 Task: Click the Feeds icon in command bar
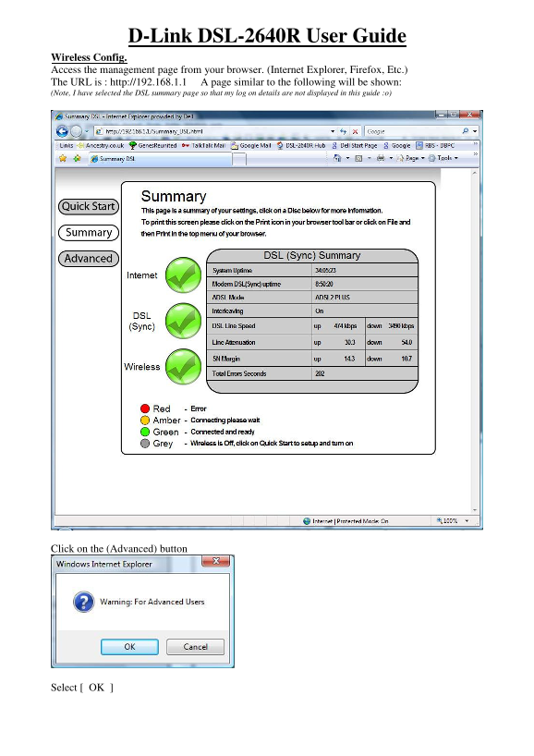pos(358,158)
